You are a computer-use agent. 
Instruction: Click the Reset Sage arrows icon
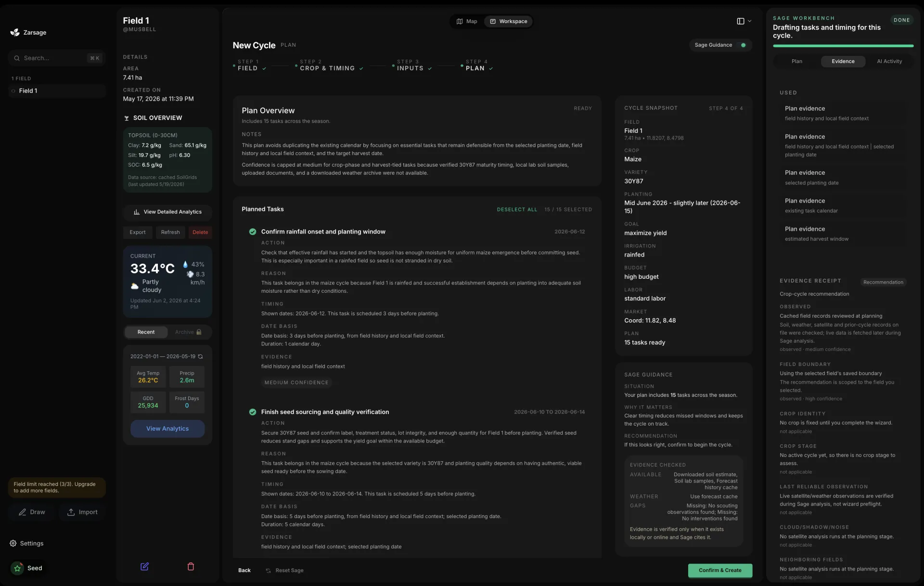pyautogui.click(x=268, y=571)
